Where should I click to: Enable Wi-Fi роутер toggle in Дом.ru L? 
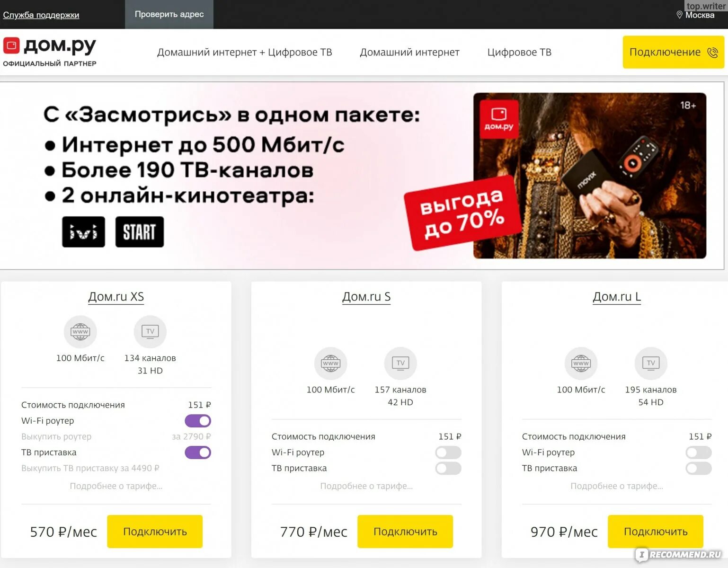[x=699, y=453]
